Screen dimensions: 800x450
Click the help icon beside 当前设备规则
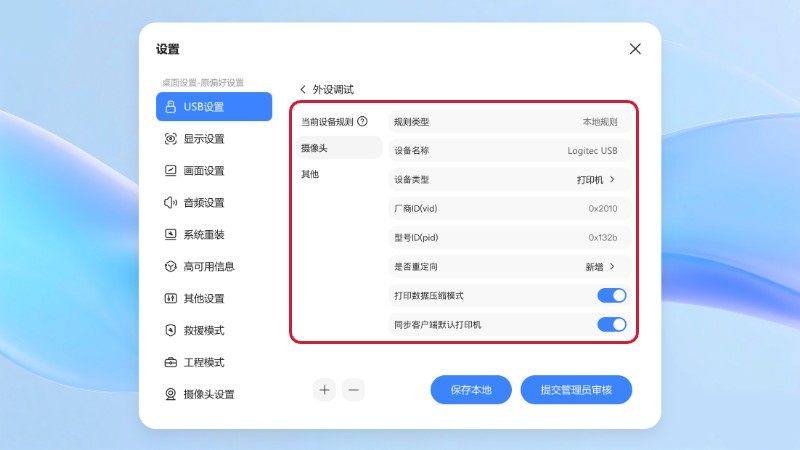pyautogui.click(x=362, y=121)
